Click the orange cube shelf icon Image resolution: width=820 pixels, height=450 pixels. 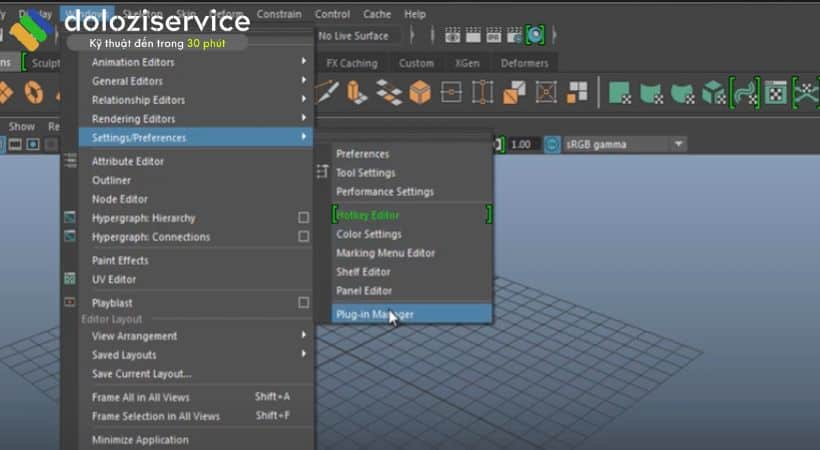(420, 93)
